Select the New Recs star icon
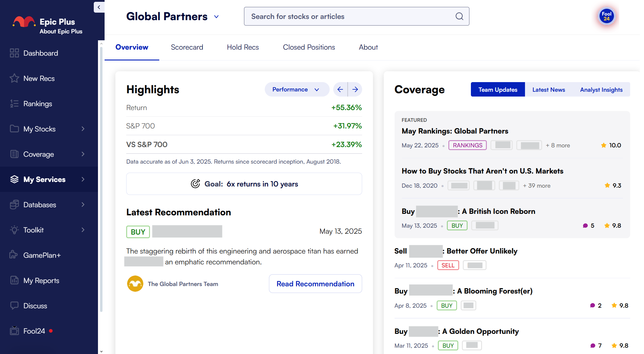Viewport: 644px width, 354px height. 14,78
